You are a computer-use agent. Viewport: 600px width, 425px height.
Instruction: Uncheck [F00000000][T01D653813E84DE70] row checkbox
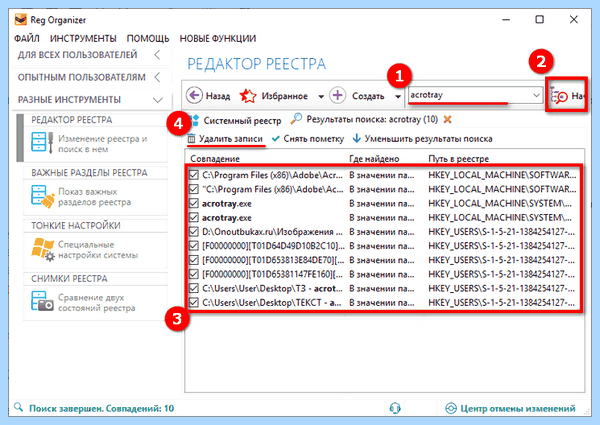pyautogui.click(x=194, y=260)
